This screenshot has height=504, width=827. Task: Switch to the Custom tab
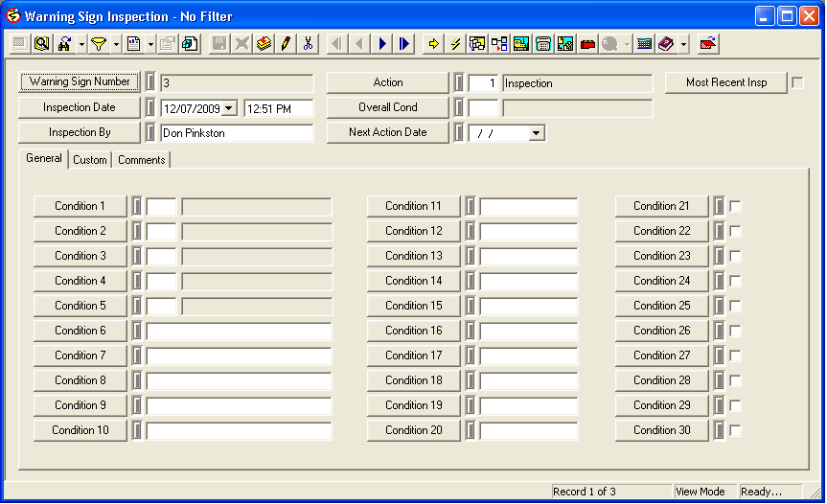click(x=90, y=160)
